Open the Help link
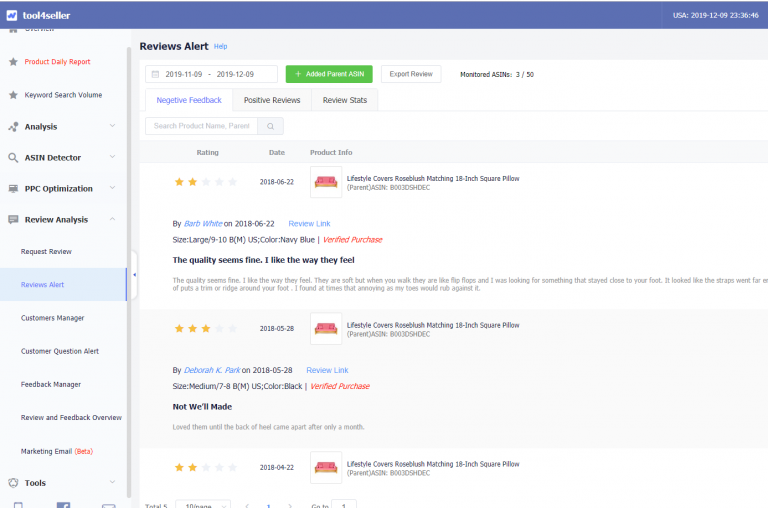Screen dimensions: 768x508 (x=220, y=47)
